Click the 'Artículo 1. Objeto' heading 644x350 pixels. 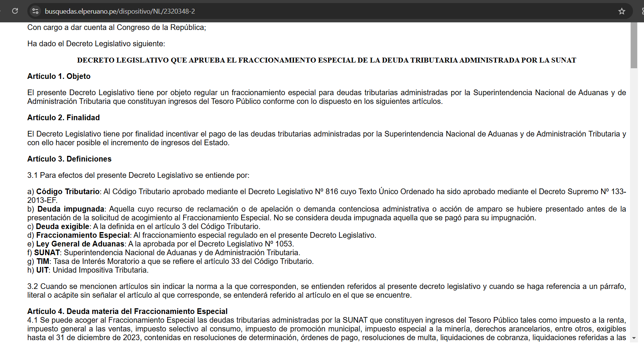[x=59, y=76]
